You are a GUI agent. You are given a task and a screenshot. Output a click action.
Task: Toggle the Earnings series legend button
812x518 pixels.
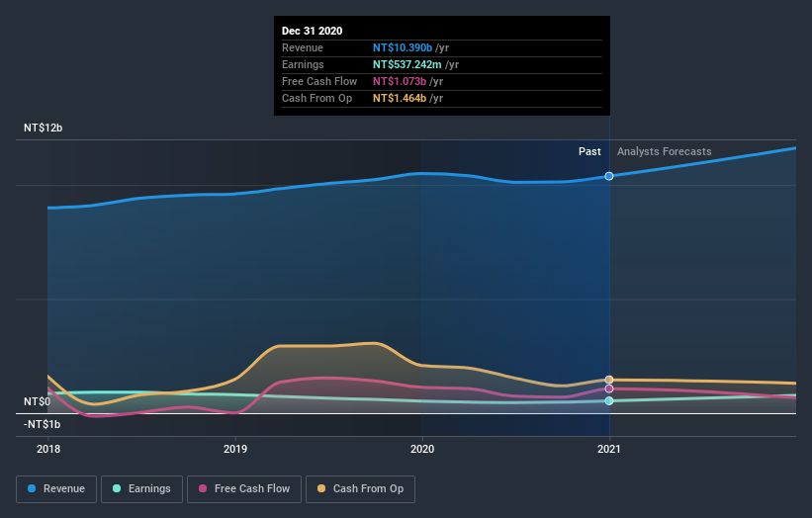click(141, 489)
